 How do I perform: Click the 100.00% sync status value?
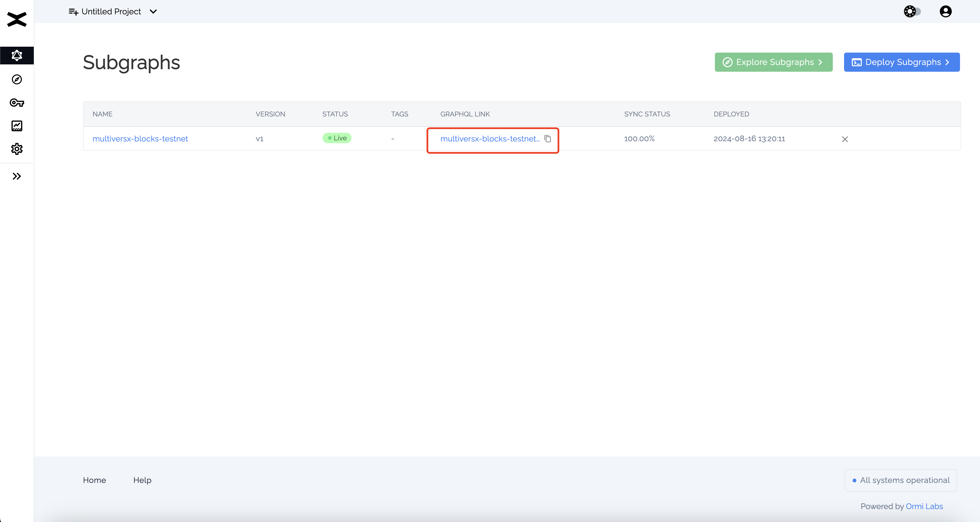pos(639,139)
